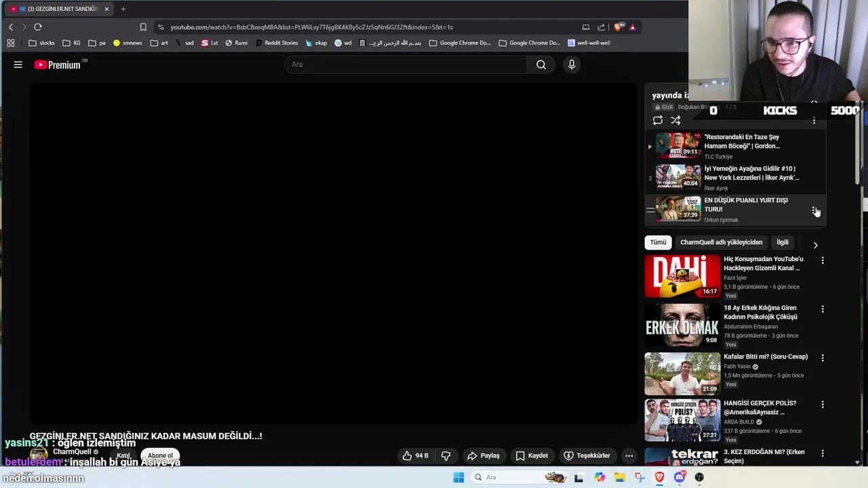Open the 'ekap' bookmark

click(316, 43)
